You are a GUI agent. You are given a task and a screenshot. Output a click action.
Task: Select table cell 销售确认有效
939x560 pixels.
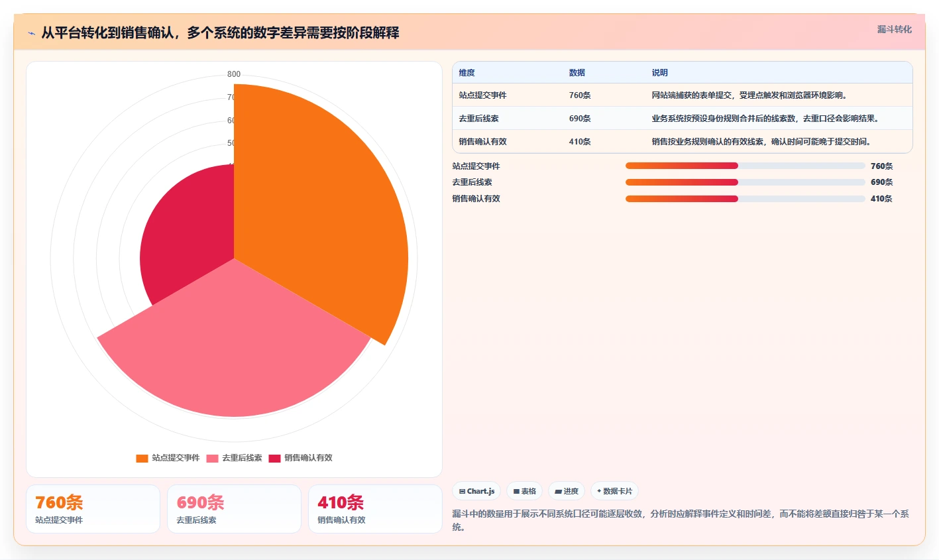pos(482,142)
